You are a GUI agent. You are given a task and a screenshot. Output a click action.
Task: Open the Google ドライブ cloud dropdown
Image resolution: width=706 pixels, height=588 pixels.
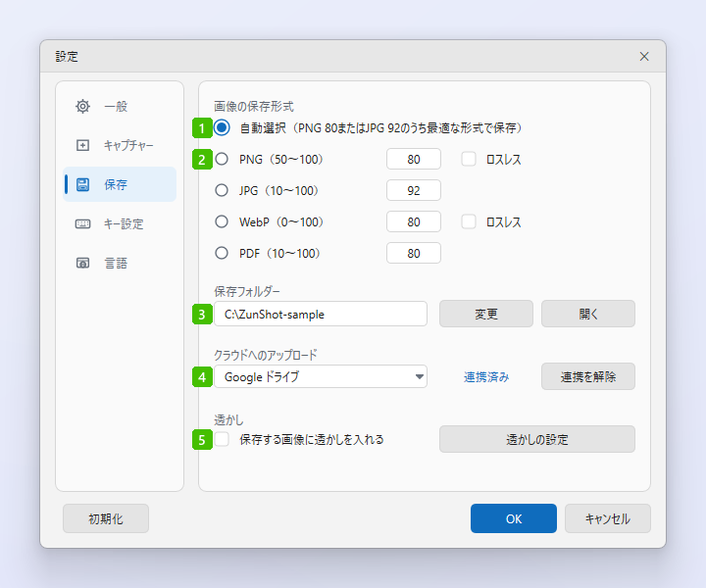click(321, 376)
